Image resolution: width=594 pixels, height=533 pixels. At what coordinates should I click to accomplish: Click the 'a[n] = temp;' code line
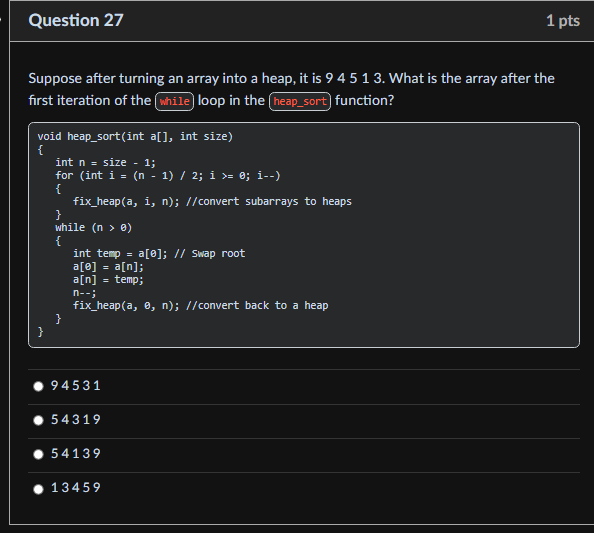(108, 280)
